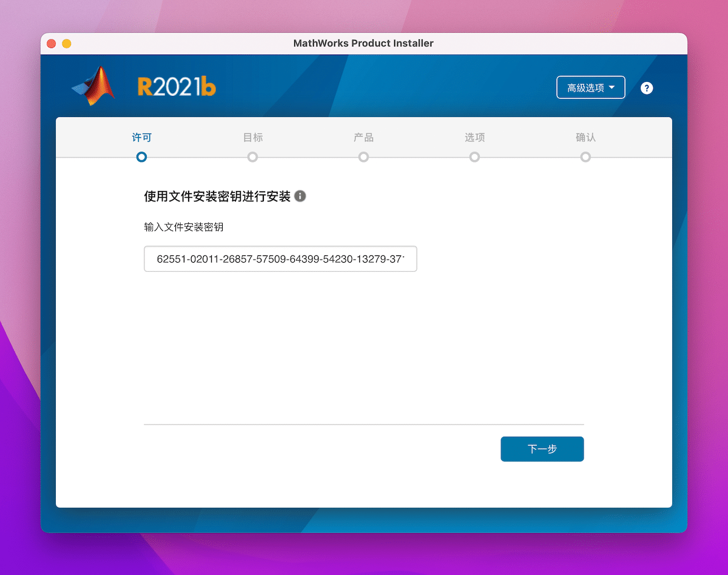Select the 许可 step tab
Viewport: 728px width, 575px height.
pyautogui.click(x=141, y=138)
